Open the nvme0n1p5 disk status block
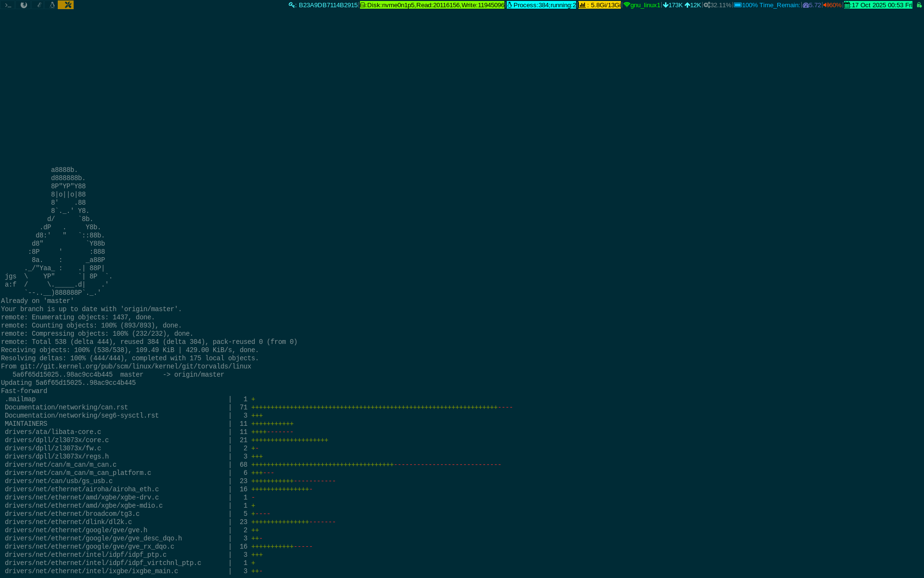The width and height of the screenshot is (924, 578). click(x=432, y=5)
